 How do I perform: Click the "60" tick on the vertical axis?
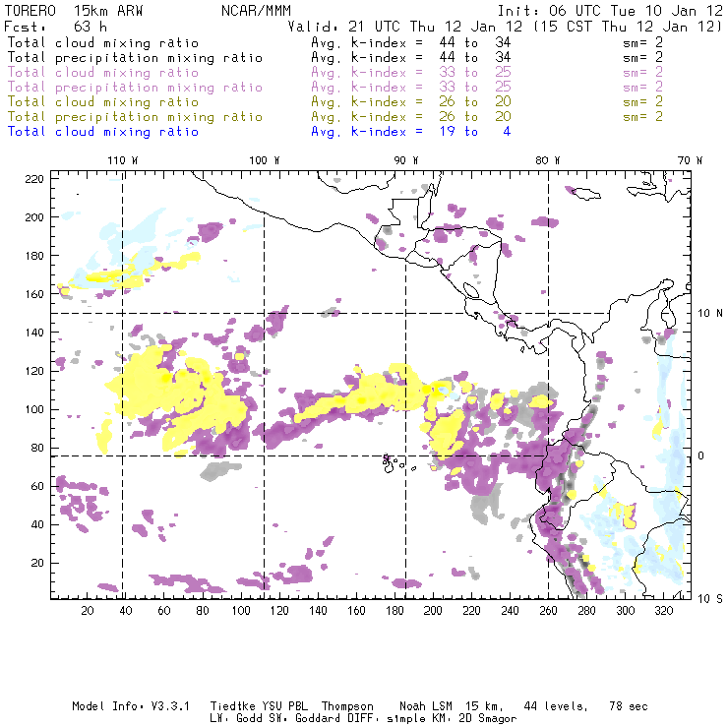(37, 486)
